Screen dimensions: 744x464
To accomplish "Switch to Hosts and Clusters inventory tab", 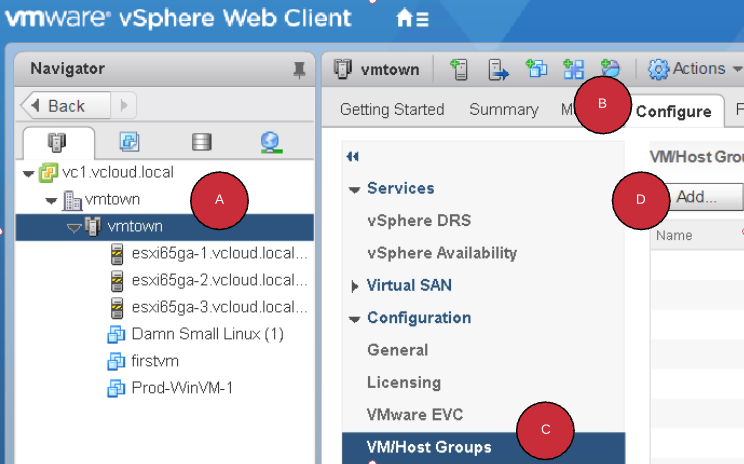I will pyautogui.click(x=57, y=142).
